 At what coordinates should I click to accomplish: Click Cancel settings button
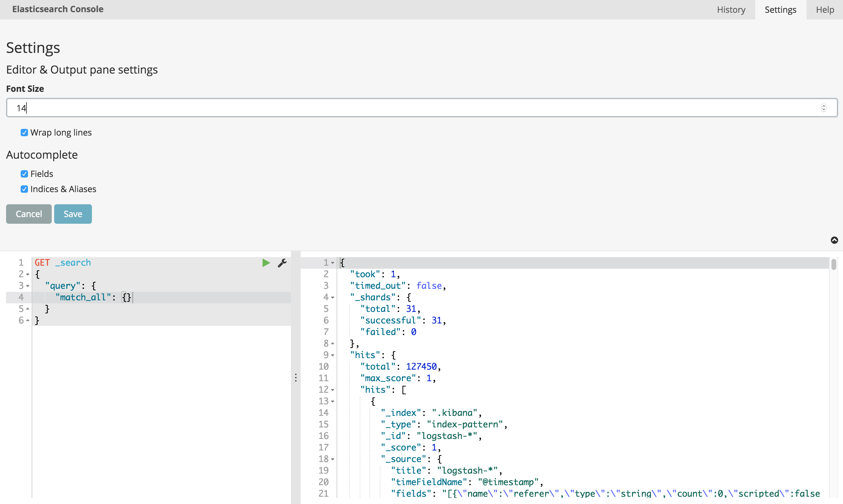(x=28, y=213)
